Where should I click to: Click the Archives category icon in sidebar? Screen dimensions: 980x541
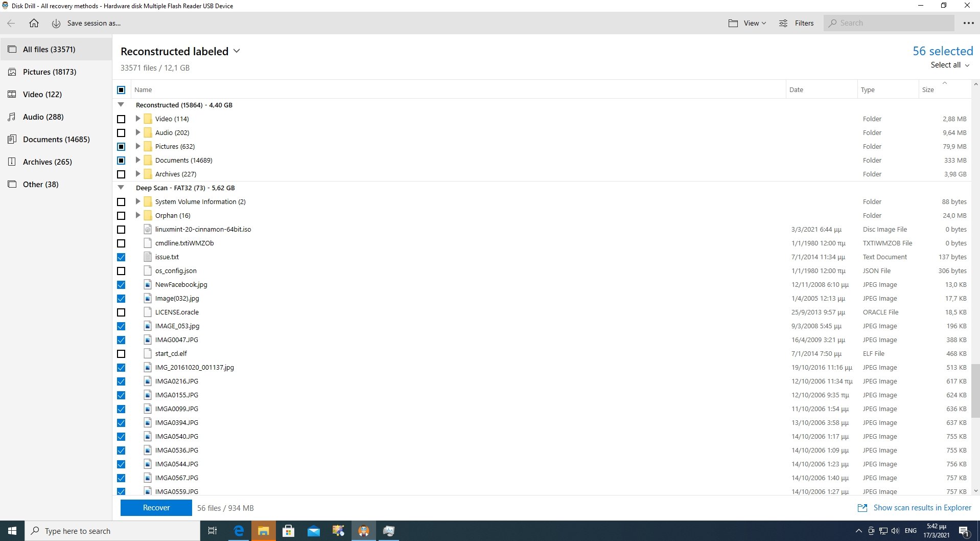coord(12,162)
